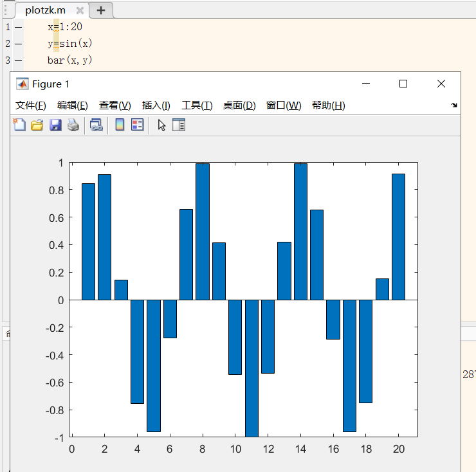Screen dimensions: 476x472
Task: Click the dock figure arrow icon
Action: (x=454, y=105)
